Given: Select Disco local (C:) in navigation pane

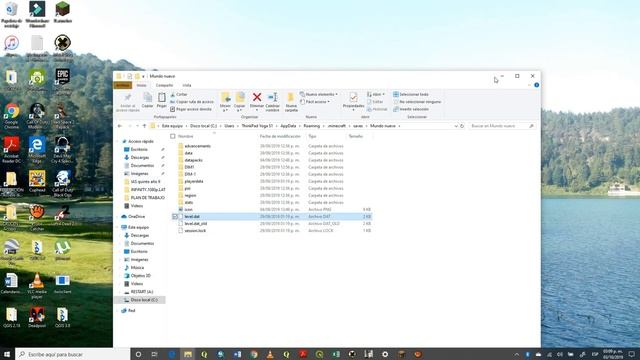Looking at the screenshot, I should (144, 300).
